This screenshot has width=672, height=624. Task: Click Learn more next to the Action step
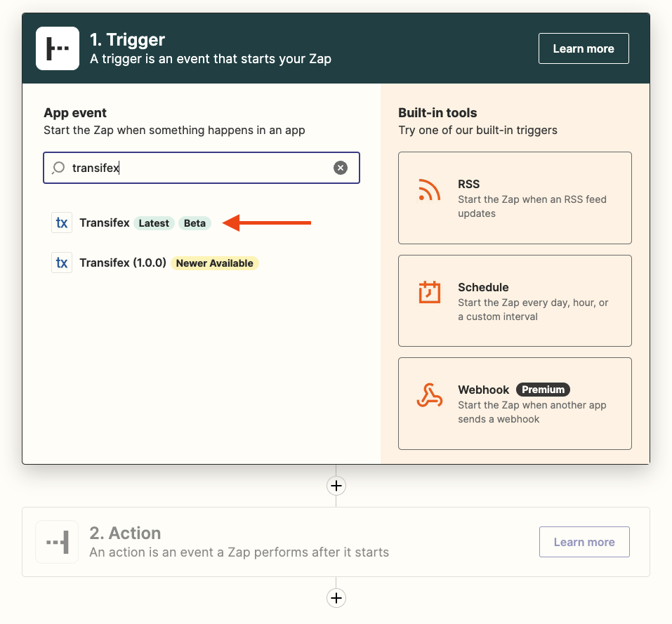[x=584, y=541]
